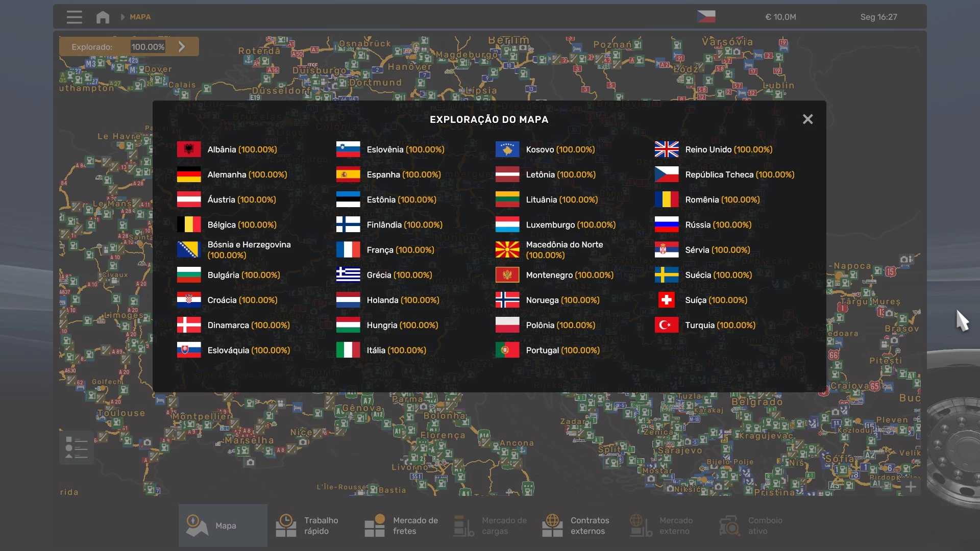
Task: Click the € 10,0M balance display
Action: pos(780,17)
